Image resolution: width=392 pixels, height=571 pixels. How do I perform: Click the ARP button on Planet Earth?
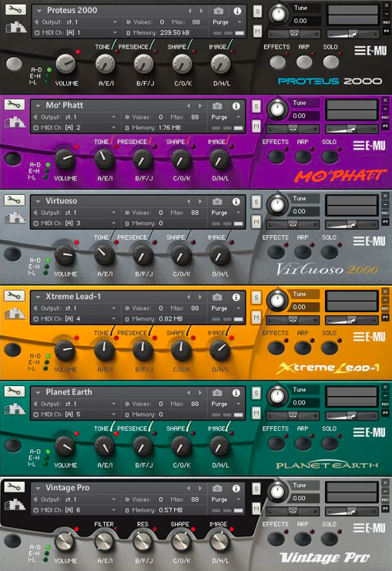pos(303,444)
